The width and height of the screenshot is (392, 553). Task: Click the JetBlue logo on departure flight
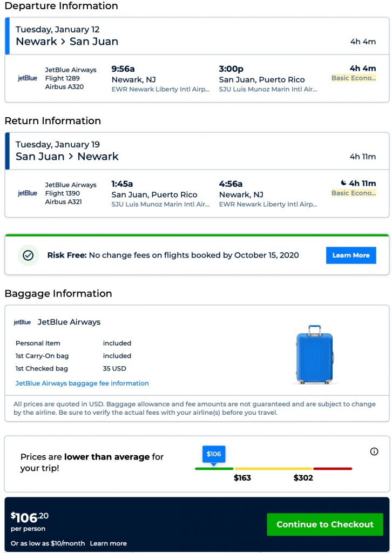28,78
